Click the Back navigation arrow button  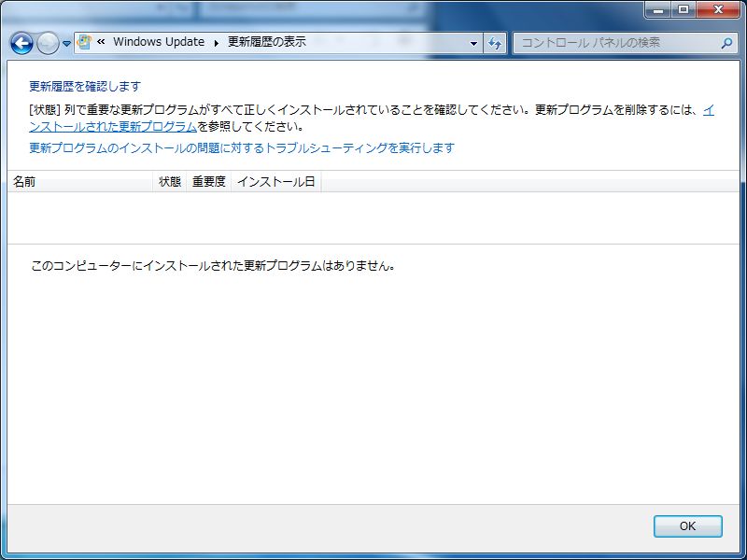pyautogui.click(x=21, y=44)
